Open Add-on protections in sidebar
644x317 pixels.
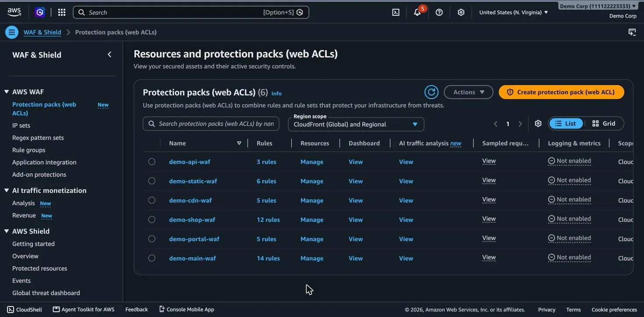point(39,175)
